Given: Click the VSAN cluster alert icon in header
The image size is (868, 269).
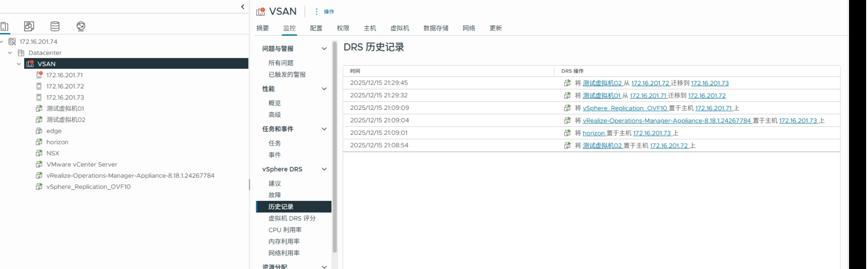Looking at the screenshot, I should pos(261,12).
